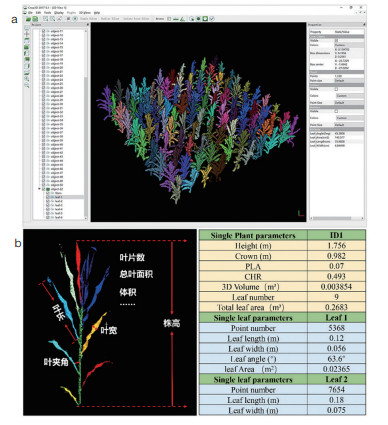Click the bottom magnifier icon in left toolbar

(x=27, y=85)
